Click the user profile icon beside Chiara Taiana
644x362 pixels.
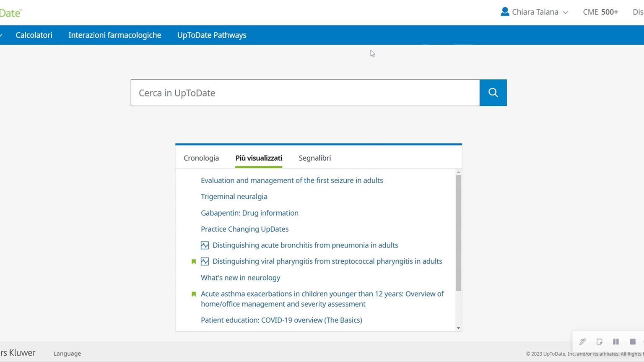(505, 12)
